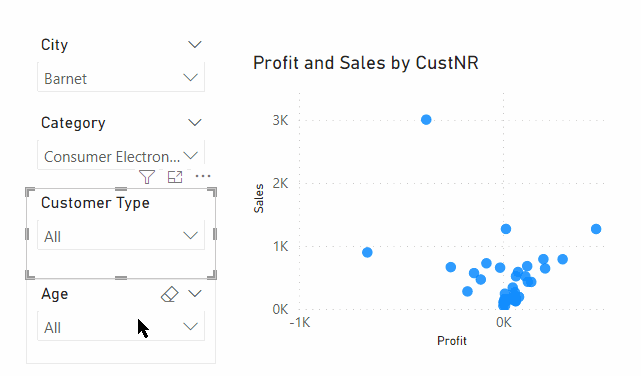Click the Profit axis label

[452, 340]
